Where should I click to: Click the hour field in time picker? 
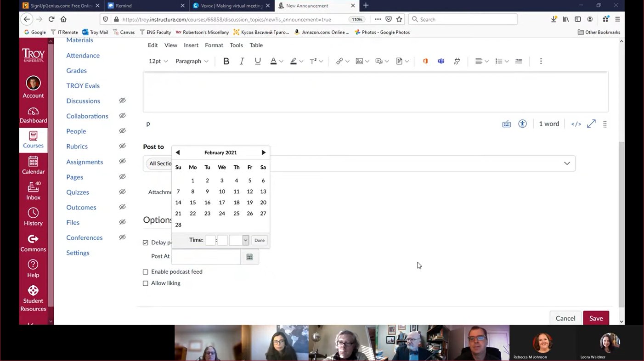pos(210,240)
